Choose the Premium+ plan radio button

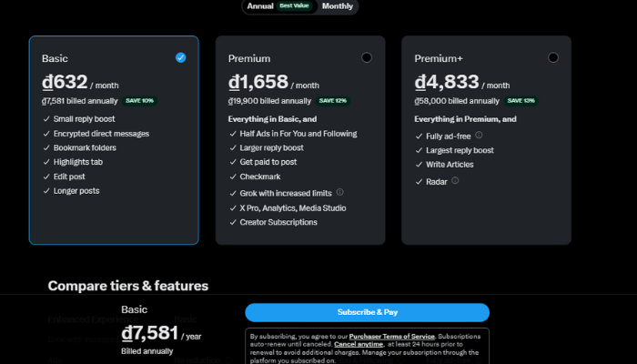553,57
